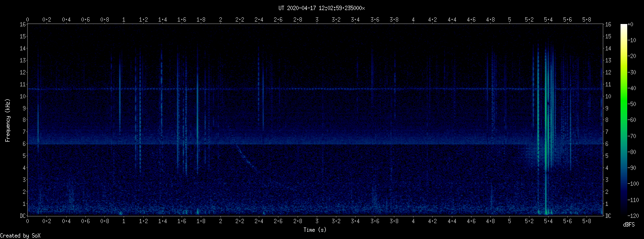Click '1' on the bottom time axis
Image resolution: width=644 pixels, height=239 pixels.
124,221
